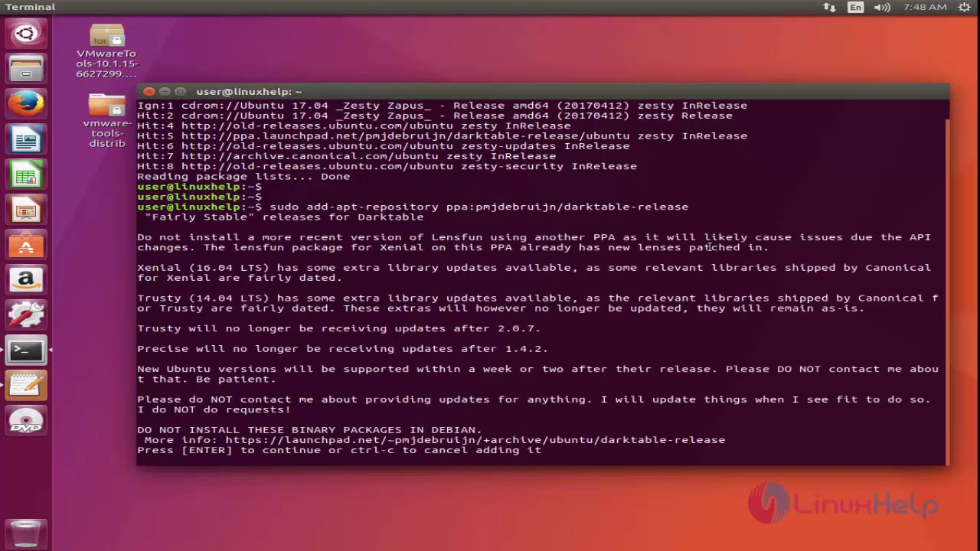Open the Amazon launcher icon
The width and height of the screenshot is (980, 551).
pos(26,280)
